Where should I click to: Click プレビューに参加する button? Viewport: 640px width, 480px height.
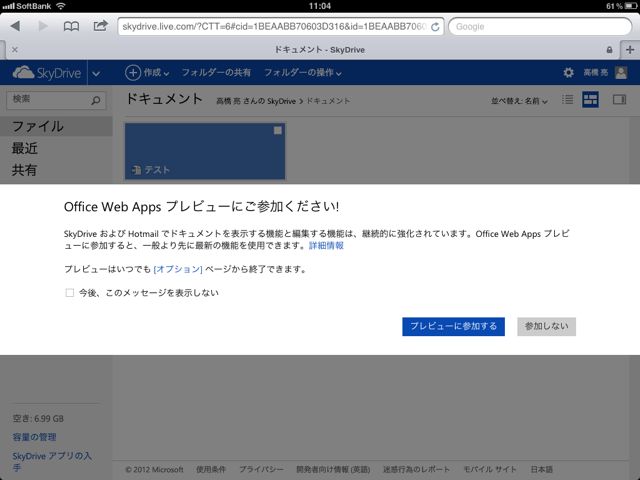click(x=453, y=327)
